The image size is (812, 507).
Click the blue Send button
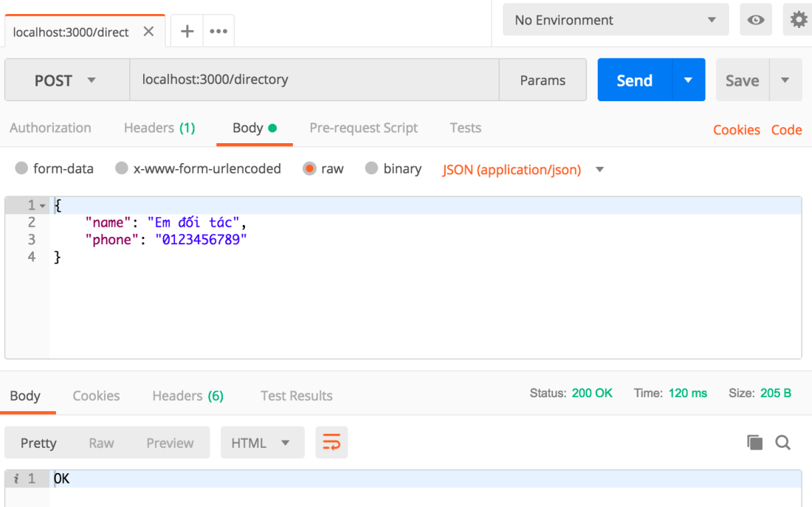click(634, 80)
